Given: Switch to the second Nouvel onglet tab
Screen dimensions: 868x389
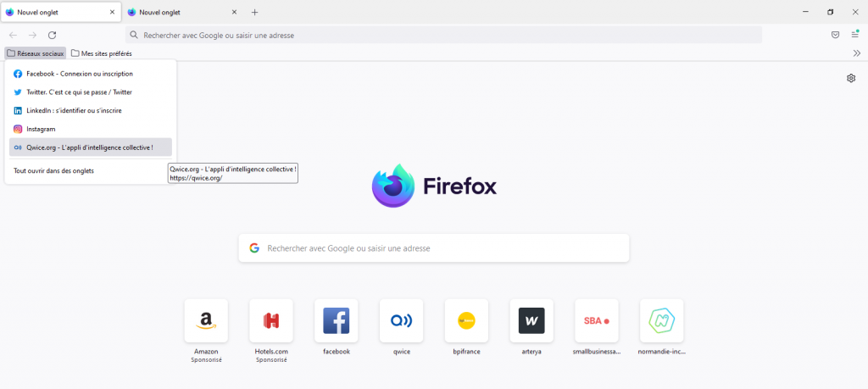Looking at the screenshot, I should 178,13.
